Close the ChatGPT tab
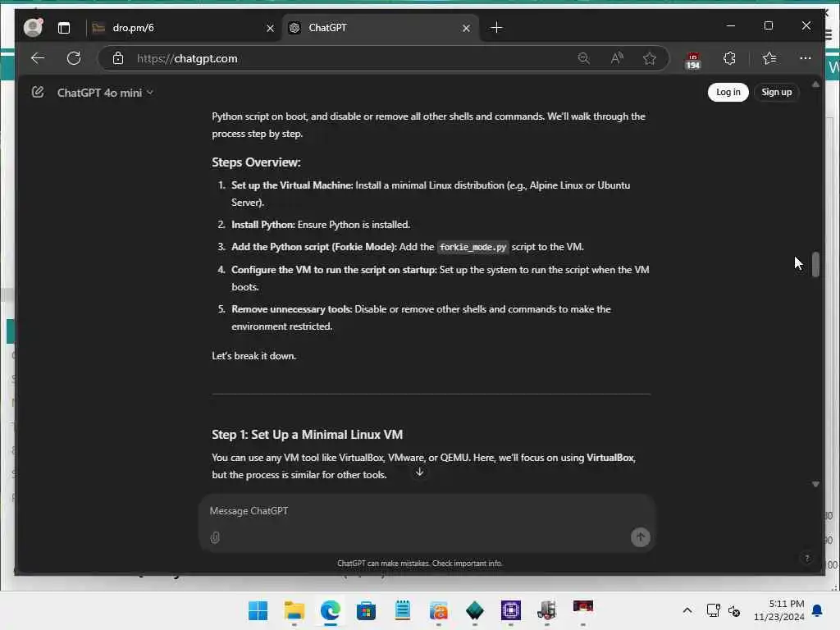840x630 pixels. point(466,29)
